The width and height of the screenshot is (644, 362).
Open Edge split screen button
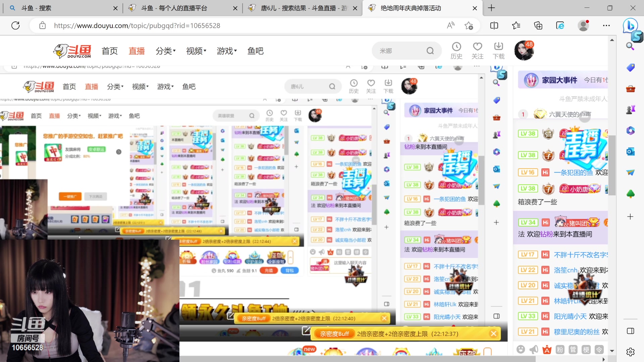(x=494, y=25)
